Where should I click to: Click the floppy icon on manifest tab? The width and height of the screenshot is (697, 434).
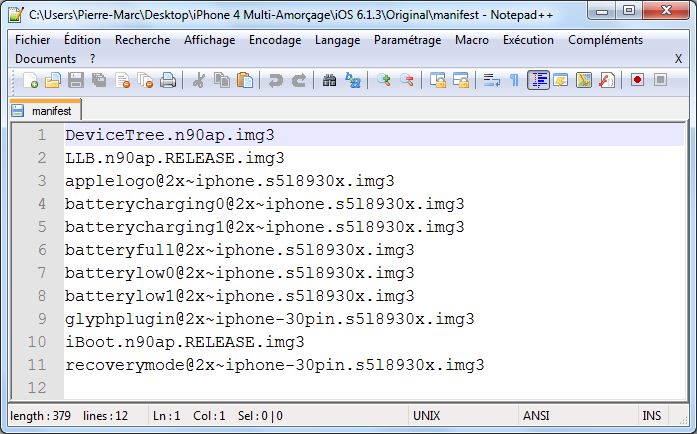point(17,110)
